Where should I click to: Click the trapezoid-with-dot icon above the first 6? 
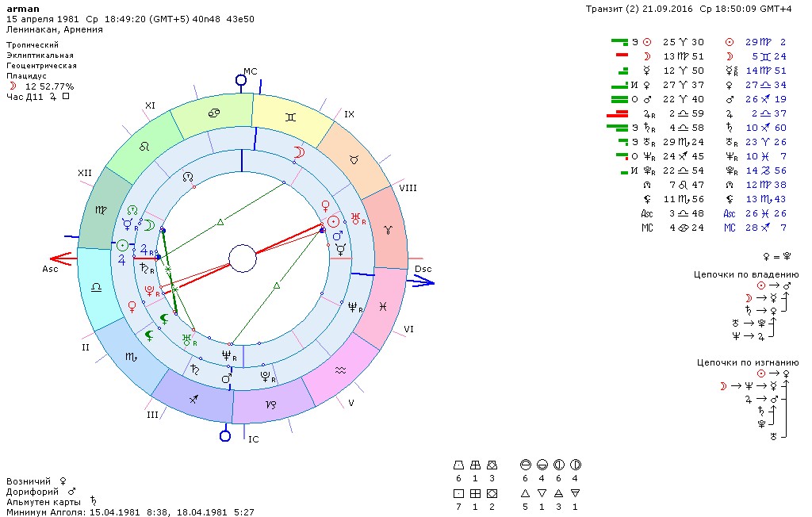(x=458, y=465)
